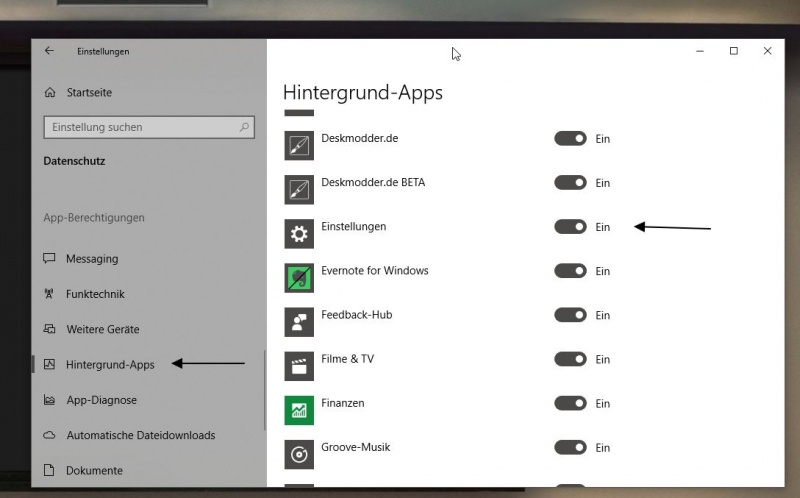
Task: Click the green Finanzen chart icon
Action: point(299,410)
